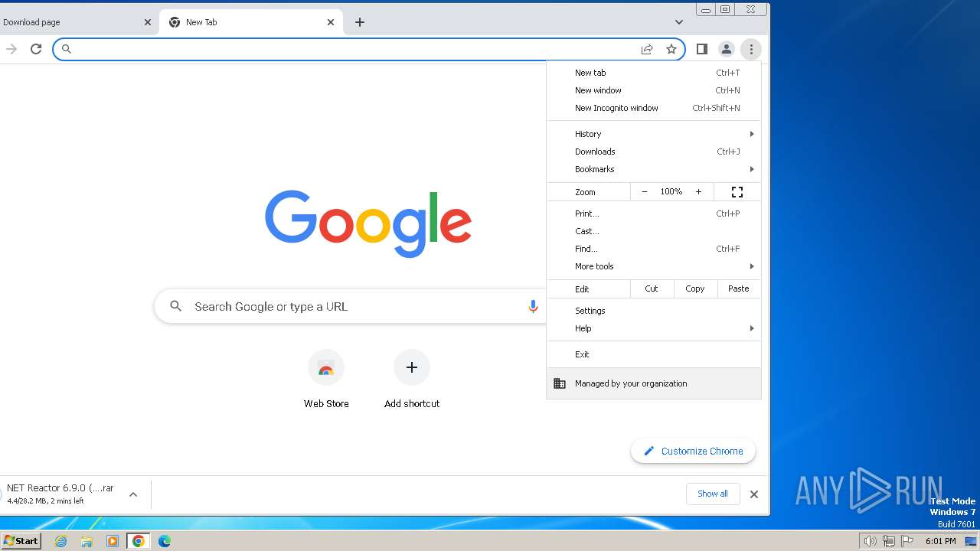Launch Internet Explorer from taskbar

[x=61, y=541]
